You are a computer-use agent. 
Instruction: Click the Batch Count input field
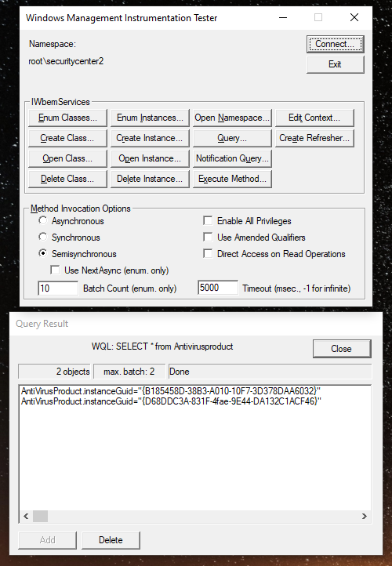tap(58, 288)
